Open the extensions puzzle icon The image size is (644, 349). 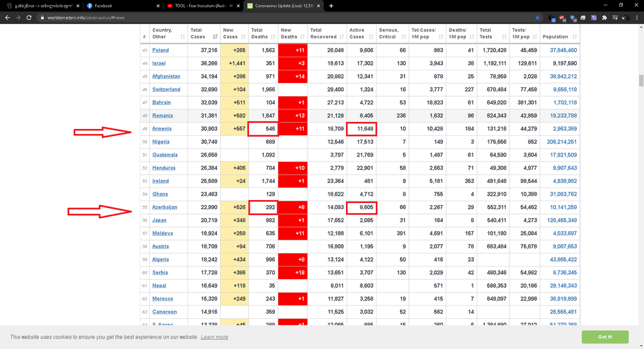[x=604, y=18]
